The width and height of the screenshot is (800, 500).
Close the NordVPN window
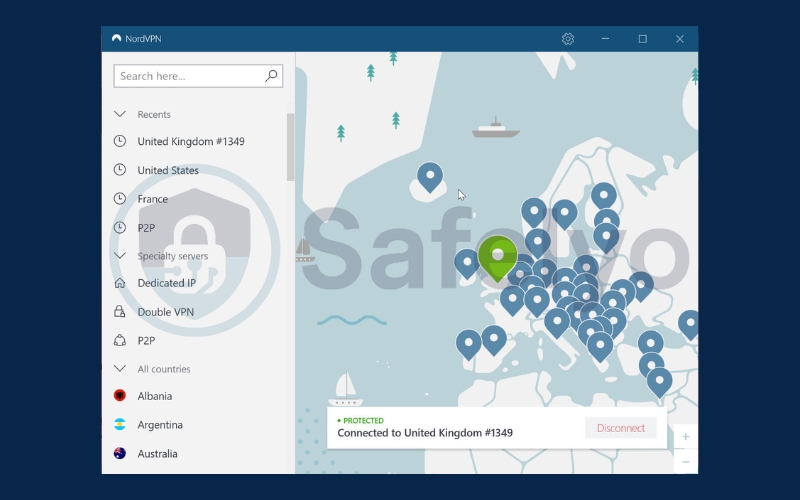pyautogui.click(x=680, y=39)
